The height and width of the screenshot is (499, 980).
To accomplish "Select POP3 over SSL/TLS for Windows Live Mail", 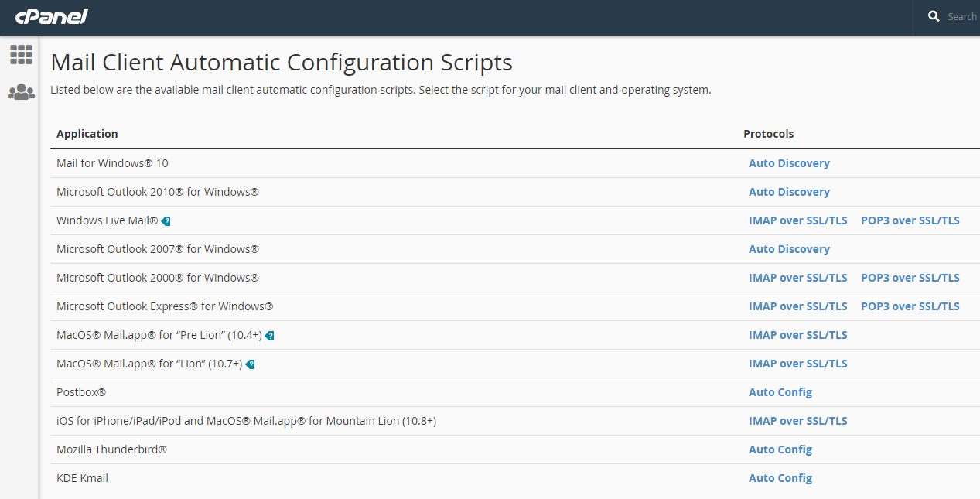I will pyautogui.click(x=910, y=220).
